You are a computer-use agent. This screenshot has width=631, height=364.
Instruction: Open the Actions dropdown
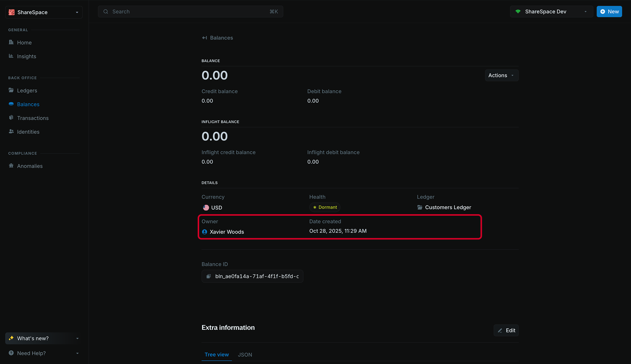[x=501, y=75]
